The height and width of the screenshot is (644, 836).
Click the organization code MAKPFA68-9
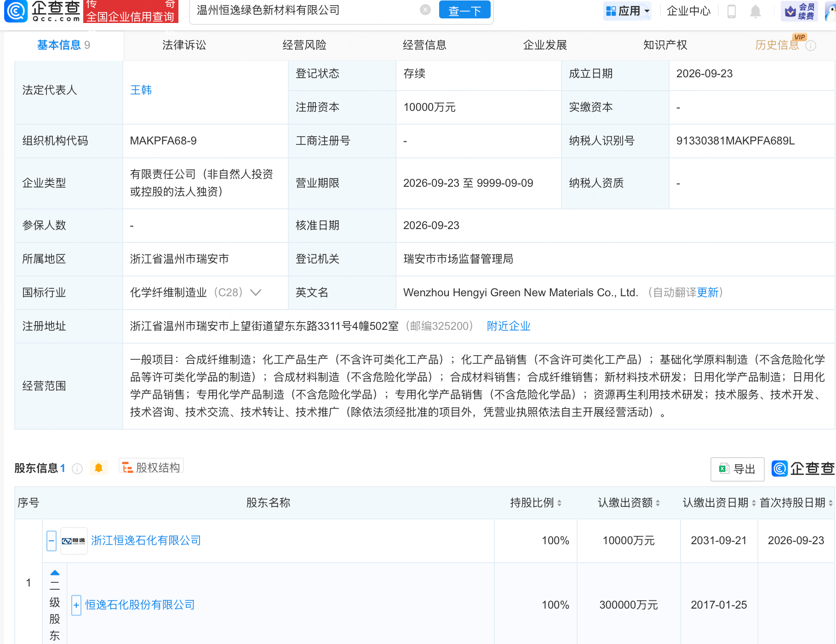coord(163,141)
